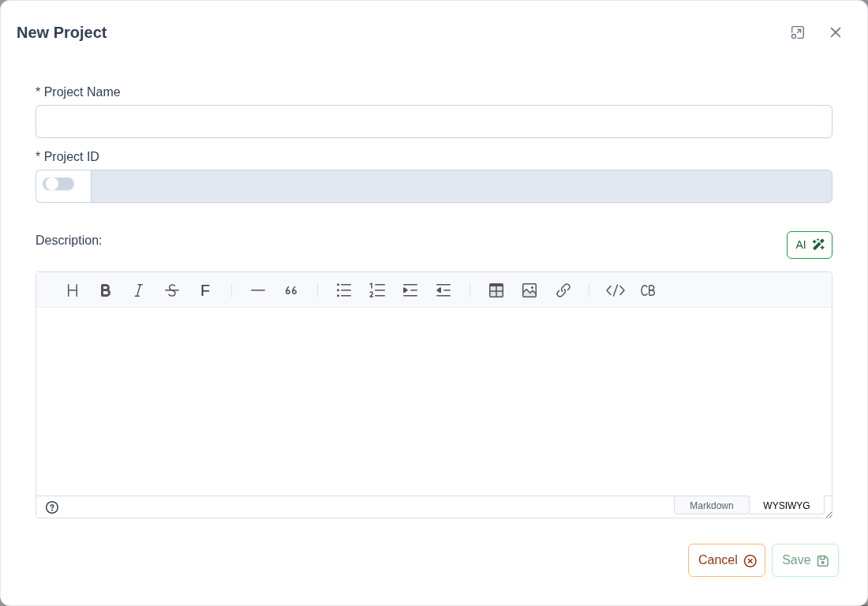Focus the Project Name input field
This screenshot has width=868, height=606.
pyautogui.click(x=434, y=122)
